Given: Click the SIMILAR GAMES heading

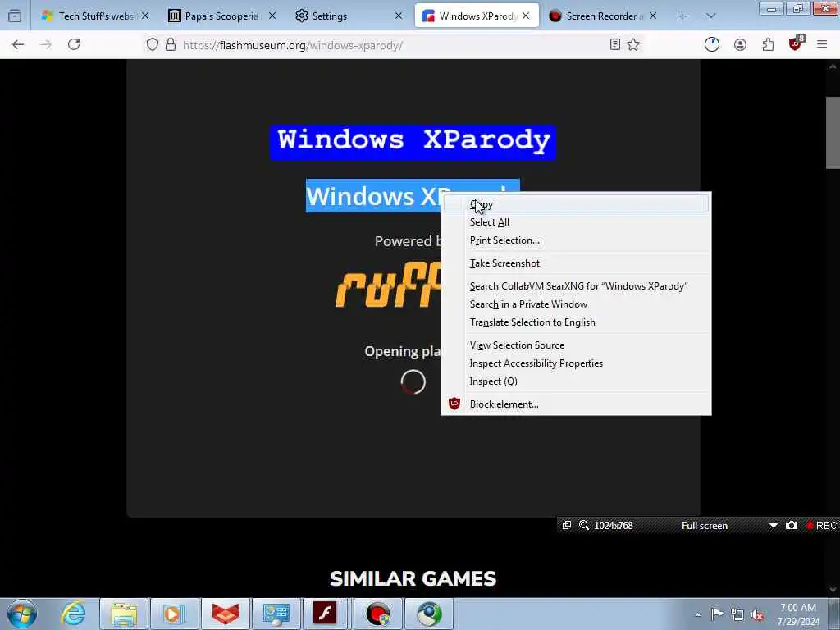Looking at the screenshot, I should 413,578.
